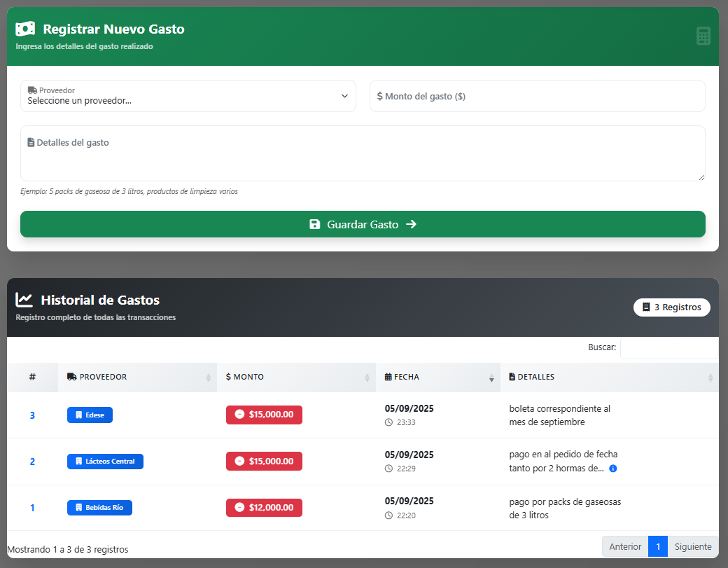The height and width of the screenshot is (568, 728).
Task: Go to the Anterior page
Action: 625,547
